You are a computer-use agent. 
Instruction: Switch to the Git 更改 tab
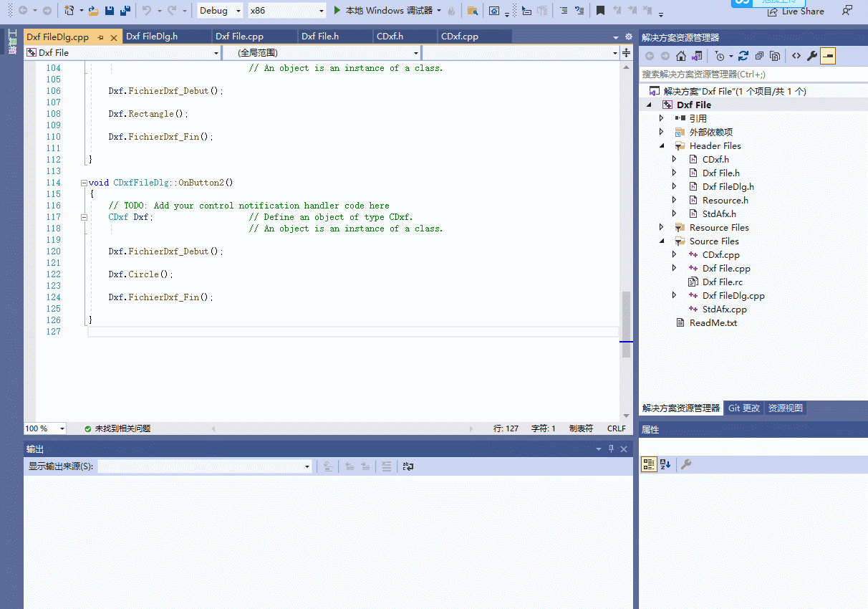(744, 408)
